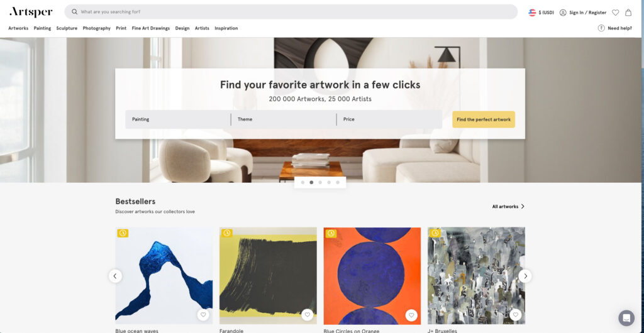Open the Sculpture menu item

click(67, 28)
